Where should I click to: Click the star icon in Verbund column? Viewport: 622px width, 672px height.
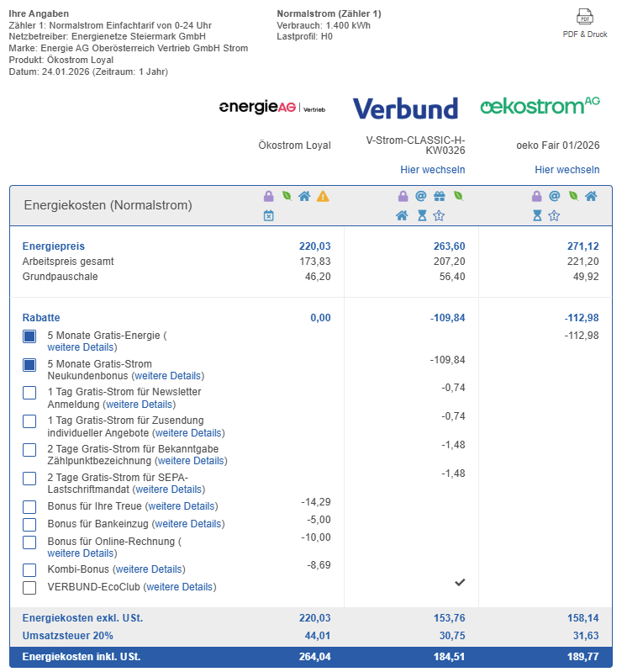click(x=438, y=216)
